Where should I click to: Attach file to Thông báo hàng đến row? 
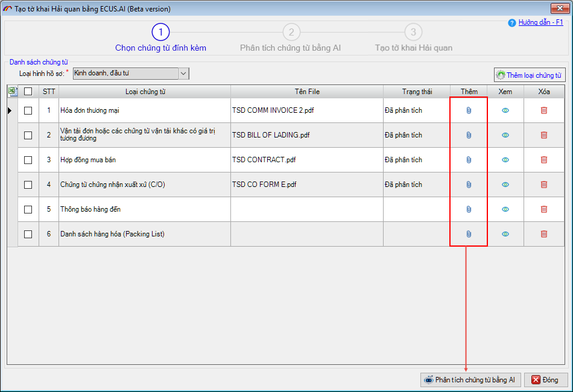(x=468, y=209)
